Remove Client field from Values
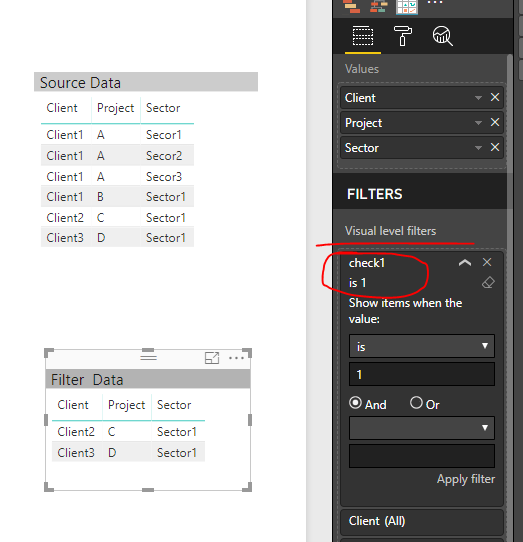Screen dimensions: 523x542 pos(495,97)
